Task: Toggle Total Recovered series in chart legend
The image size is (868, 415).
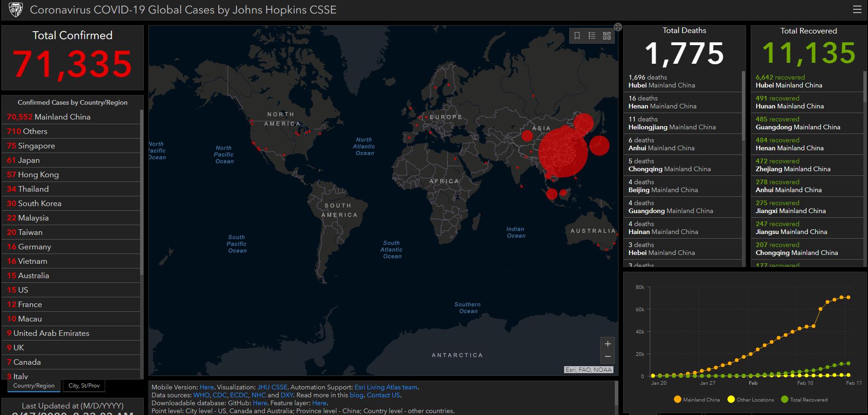Action: tap(804, 400)
